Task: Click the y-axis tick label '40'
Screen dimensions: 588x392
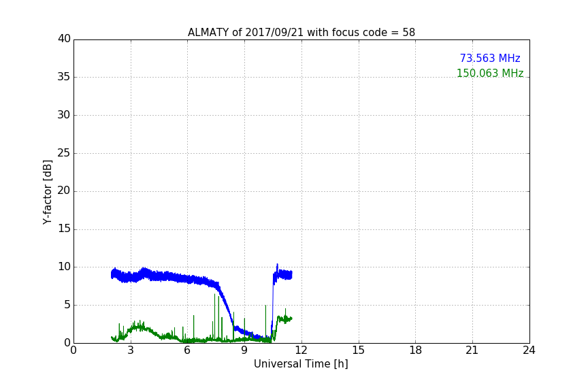Action: point(64,39)
